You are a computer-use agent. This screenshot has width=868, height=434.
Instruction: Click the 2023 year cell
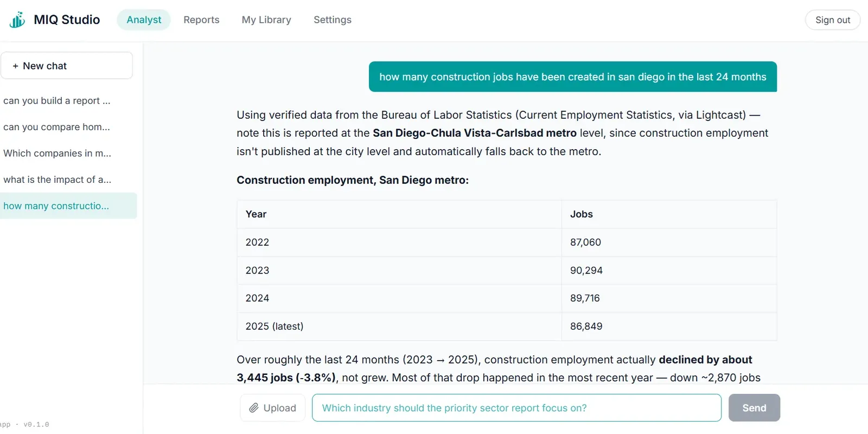(x=399, y=270)
